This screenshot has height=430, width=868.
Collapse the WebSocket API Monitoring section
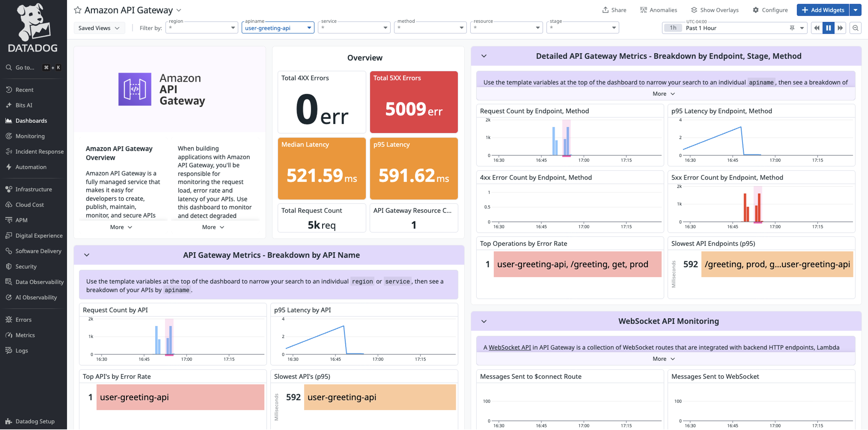point(484,322)
